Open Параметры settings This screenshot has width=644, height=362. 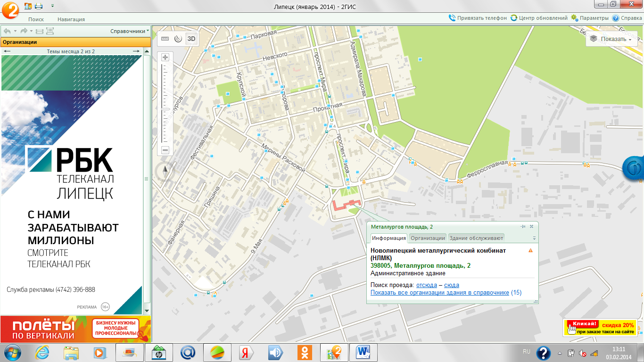[x=590, y=18]
